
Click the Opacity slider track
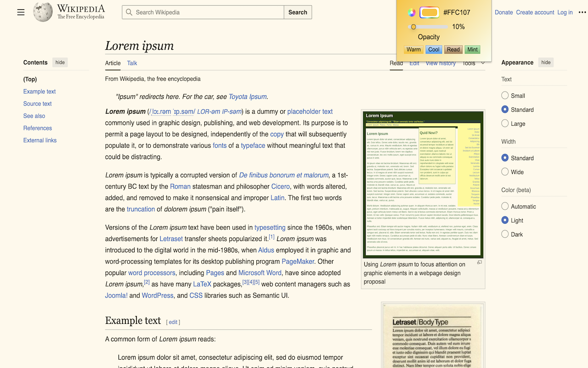(x=428, y=27)
